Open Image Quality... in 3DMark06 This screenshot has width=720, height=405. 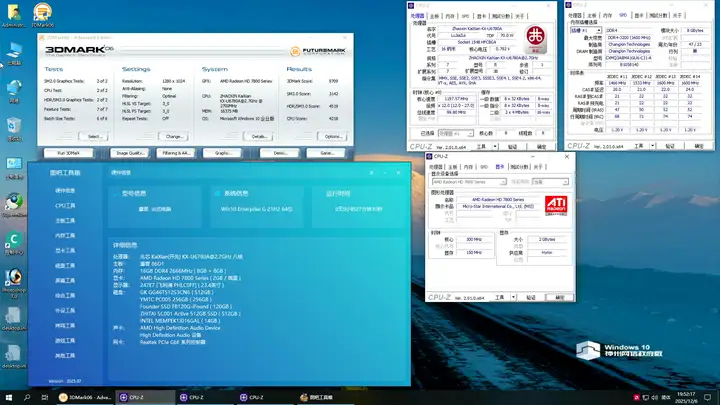(x=129, y=153)
